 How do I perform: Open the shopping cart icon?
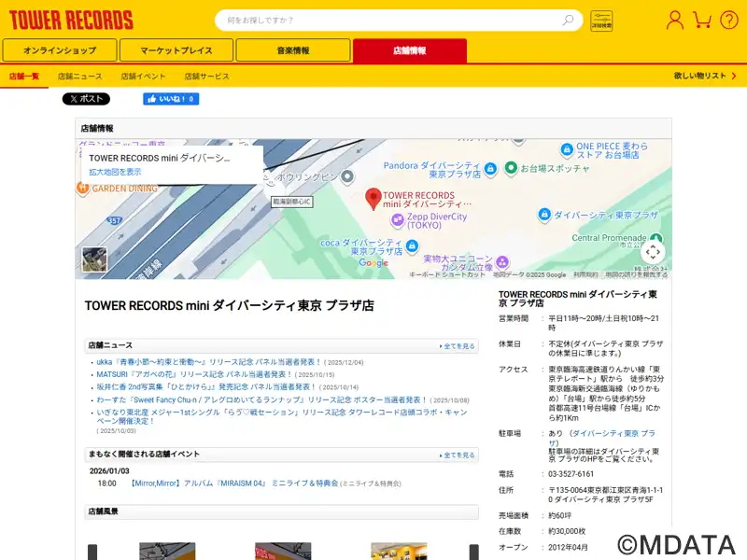coord(702,21)
